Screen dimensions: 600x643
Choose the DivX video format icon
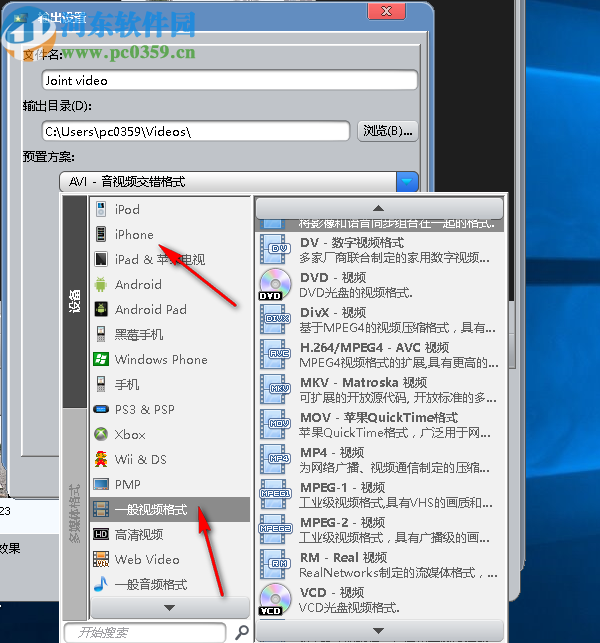[x=275, y=319]
